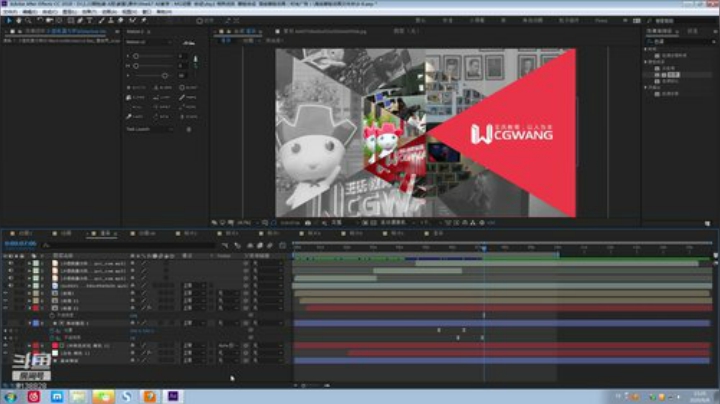Toggle stopwatch of property under layer 7
Image resolution: width=720 pixels, height=404 pixels.
51,315
